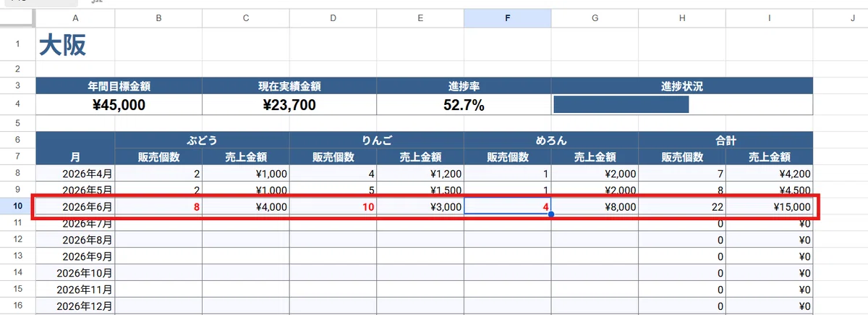Select red 10 りんご count in 2026年6月 row
868x315 pixels.
(x=333, y=206)
